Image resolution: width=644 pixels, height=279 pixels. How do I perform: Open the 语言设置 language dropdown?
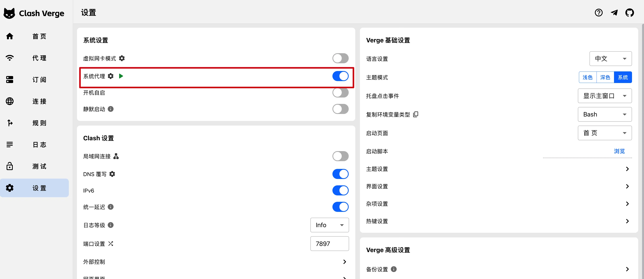click(x=611, y=59)
